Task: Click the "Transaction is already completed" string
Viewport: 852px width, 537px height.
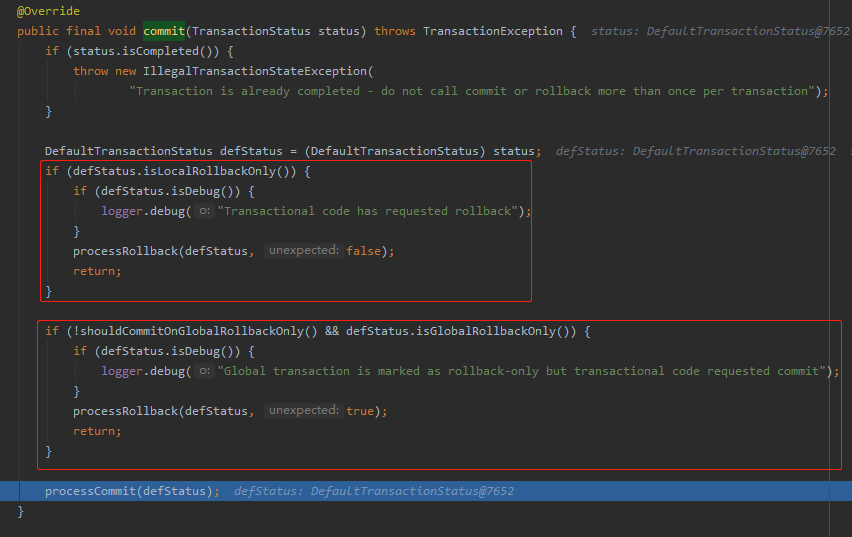Action: coord(472,91)
